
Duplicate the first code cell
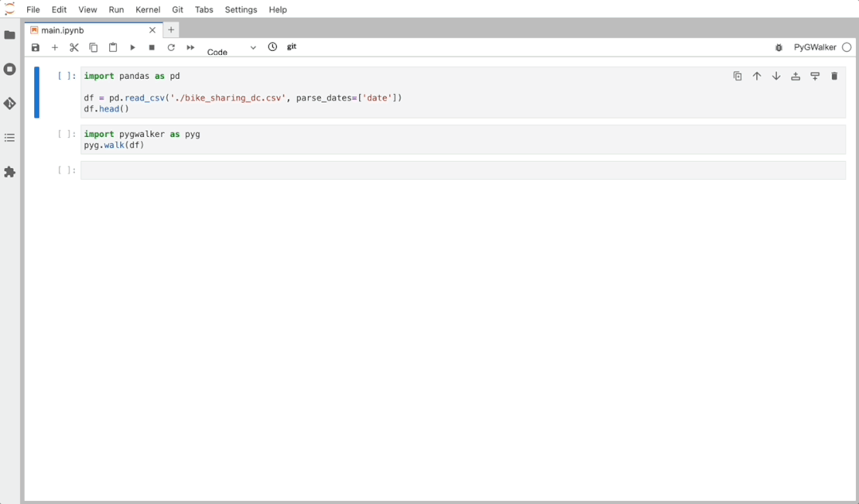737,76
